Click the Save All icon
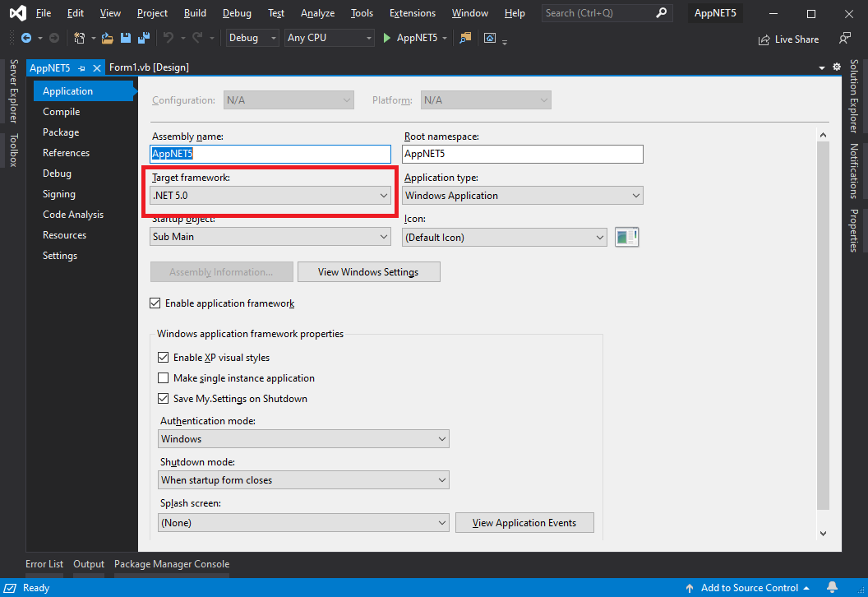The width and height of the screenshot is (868, 597). pos(144,38)
